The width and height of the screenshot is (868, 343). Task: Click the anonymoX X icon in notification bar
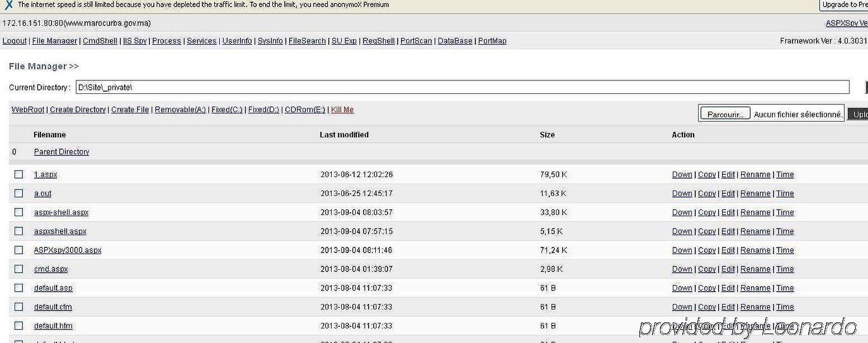pyautogui.click(x=8, y=4)
